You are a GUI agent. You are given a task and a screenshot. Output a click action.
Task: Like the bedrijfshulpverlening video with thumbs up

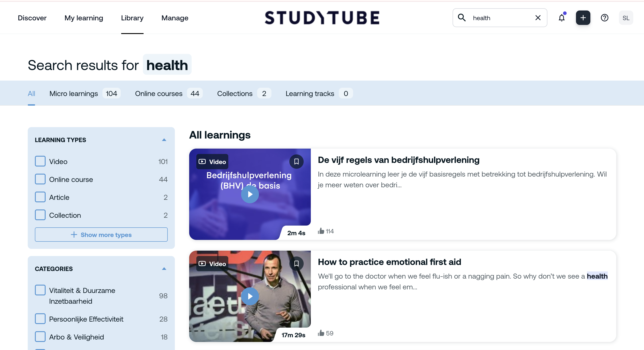321,231
